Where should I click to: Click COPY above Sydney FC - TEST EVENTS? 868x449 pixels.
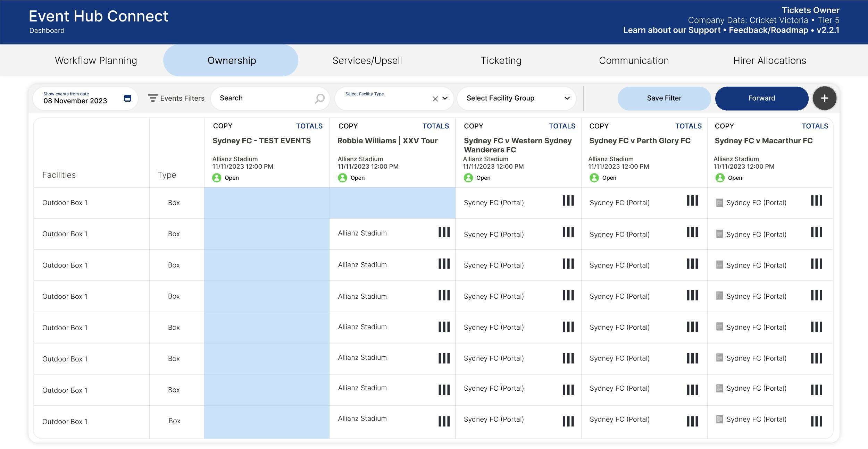pyautogui.click(x=223, y=126)
